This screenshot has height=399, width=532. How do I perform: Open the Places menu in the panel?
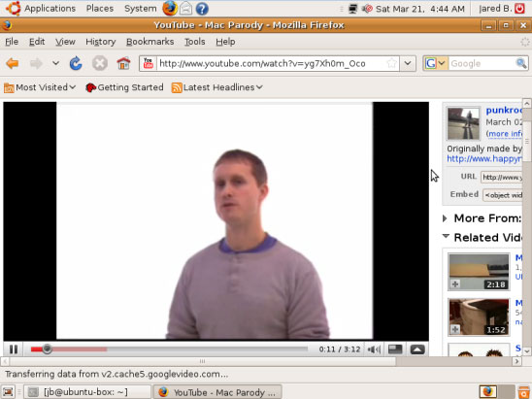pos(100,9)
